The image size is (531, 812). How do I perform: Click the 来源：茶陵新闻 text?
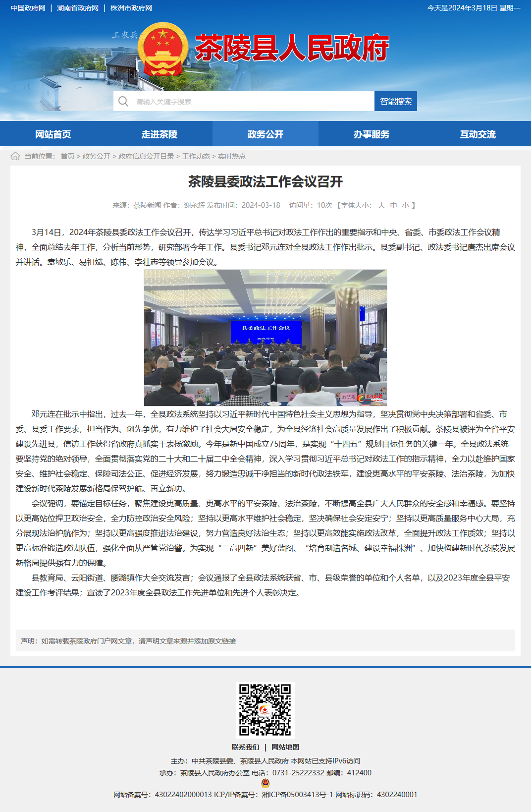point(137,205)
